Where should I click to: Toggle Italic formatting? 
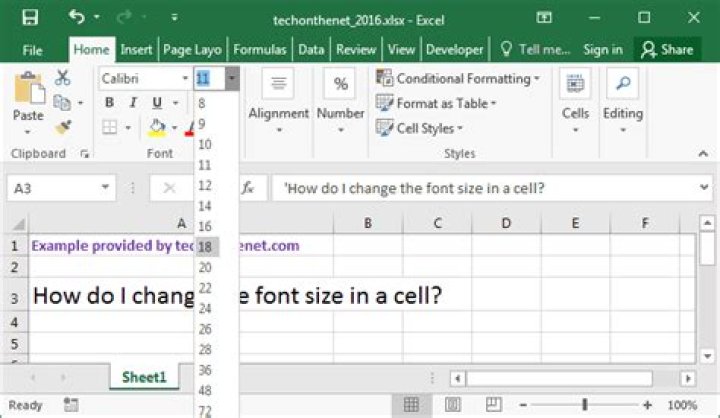coord(133,102)
